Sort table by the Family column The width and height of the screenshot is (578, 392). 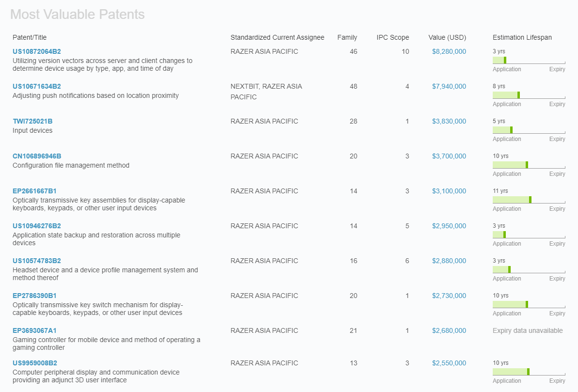(x=347, y=37)
